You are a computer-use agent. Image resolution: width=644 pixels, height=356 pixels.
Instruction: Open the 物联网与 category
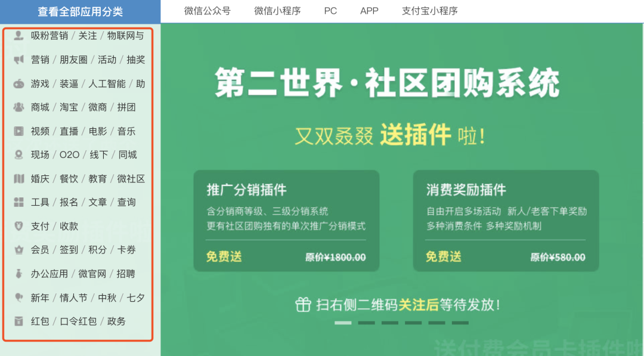126,36
